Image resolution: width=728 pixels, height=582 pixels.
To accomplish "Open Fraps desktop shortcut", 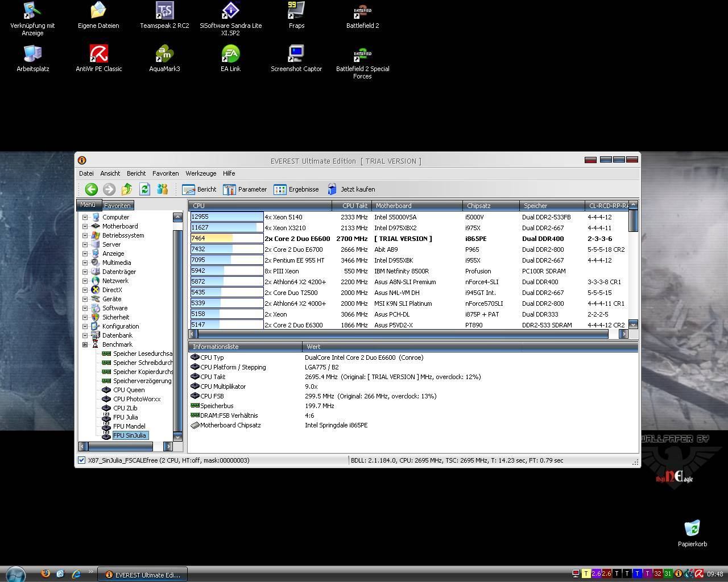I will (296, 15).
